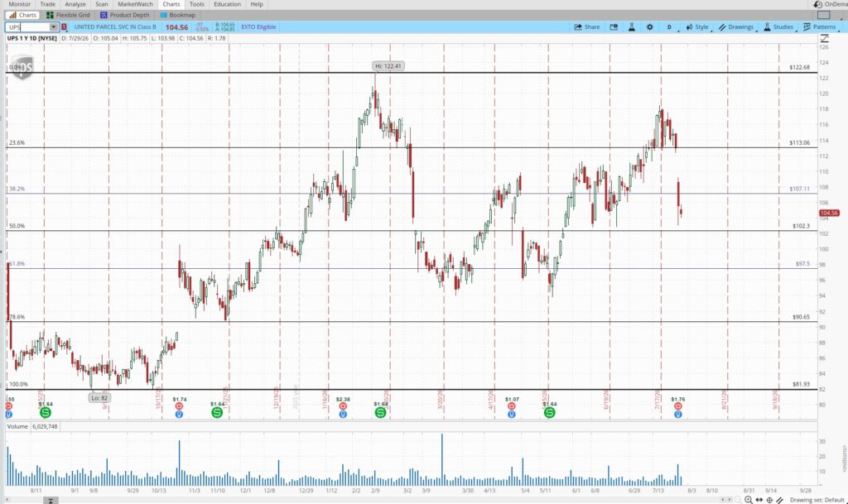Click the Hi: 122.41 price bubble

point(388,66)
